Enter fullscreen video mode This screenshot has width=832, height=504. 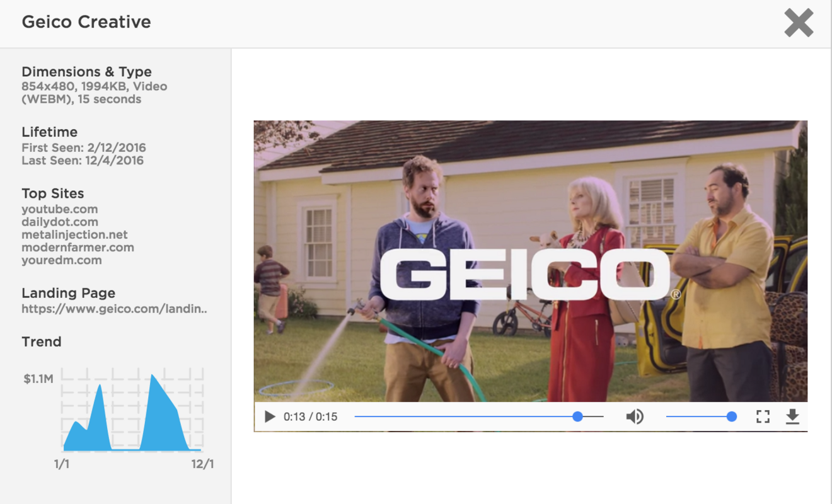pos(763,416)
